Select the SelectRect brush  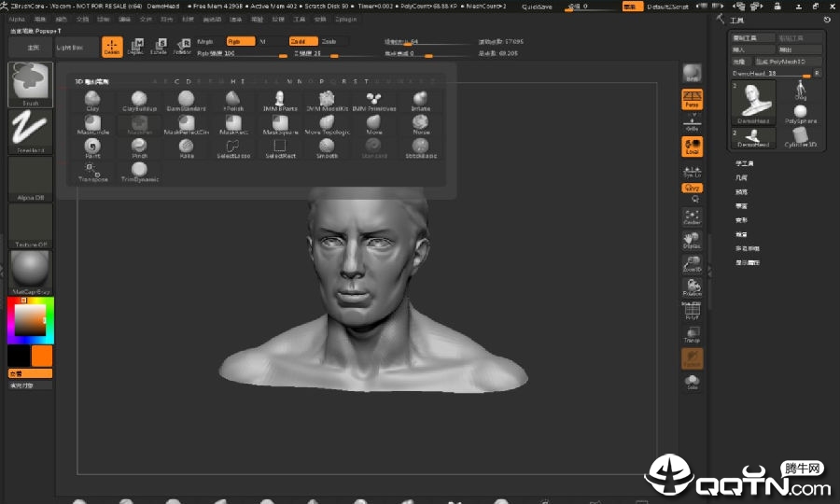(x=280, y=147)
